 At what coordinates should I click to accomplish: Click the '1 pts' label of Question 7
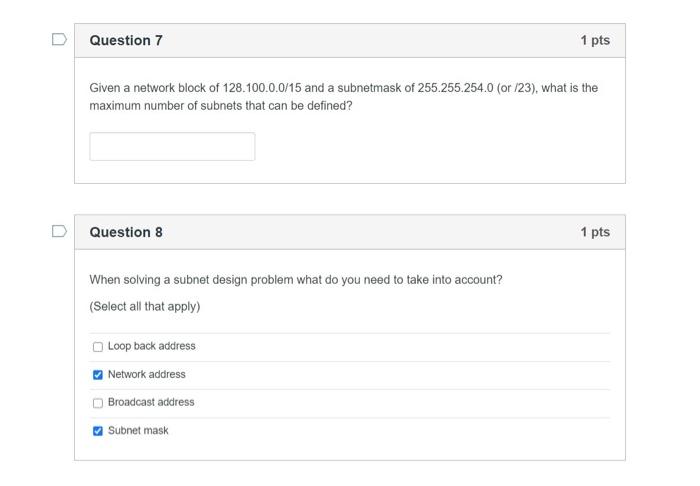pyautogui.click(x=594, y=40)
